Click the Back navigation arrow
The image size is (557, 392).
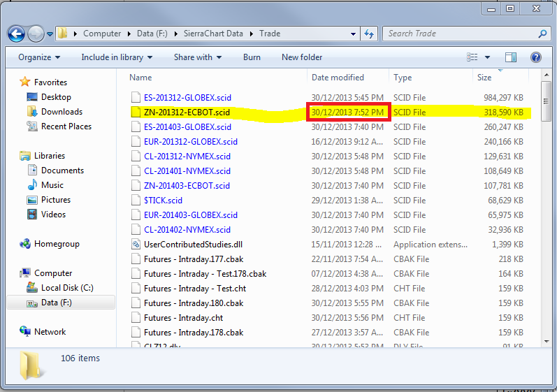(x=16, y=34)
